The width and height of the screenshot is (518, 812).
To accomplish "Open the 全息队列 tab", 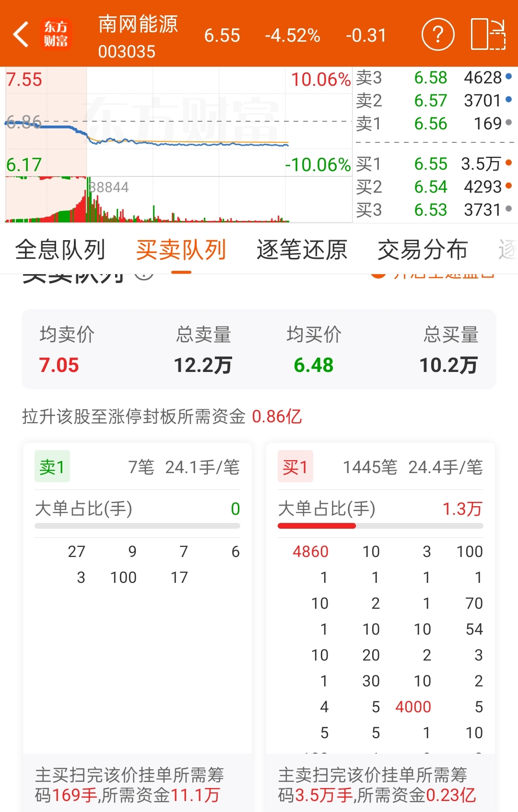I will 60,250.
